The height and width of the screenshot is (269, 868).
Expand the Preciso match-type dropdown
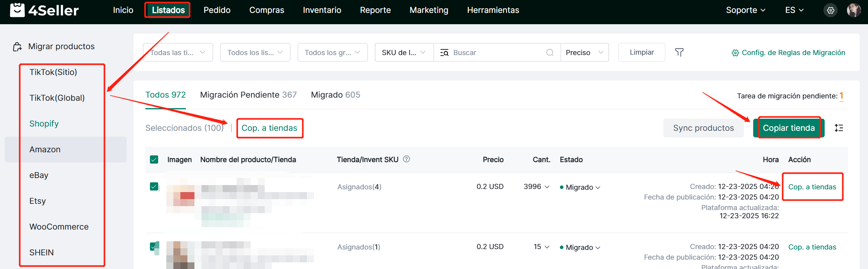point(585,52)
